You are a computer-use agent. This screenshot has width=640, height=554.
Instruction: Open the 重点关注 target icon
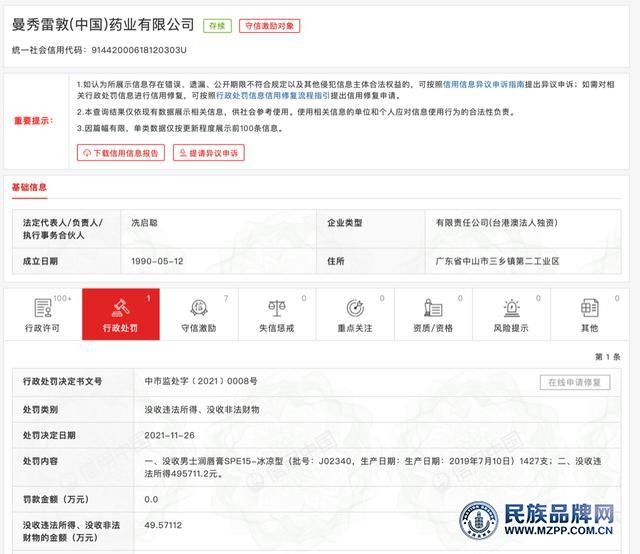click(354, 308)
